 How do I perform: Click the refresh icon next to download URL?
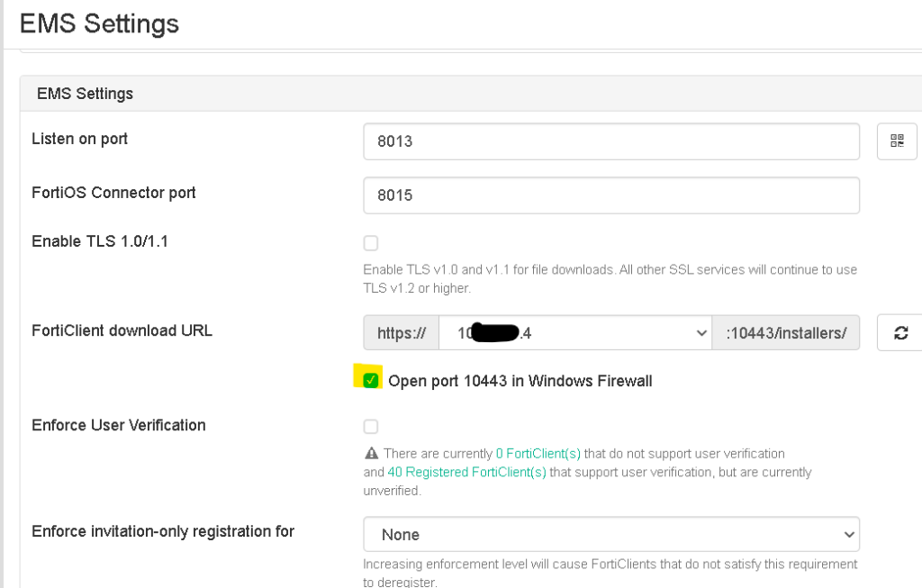(x=899, y=333)
